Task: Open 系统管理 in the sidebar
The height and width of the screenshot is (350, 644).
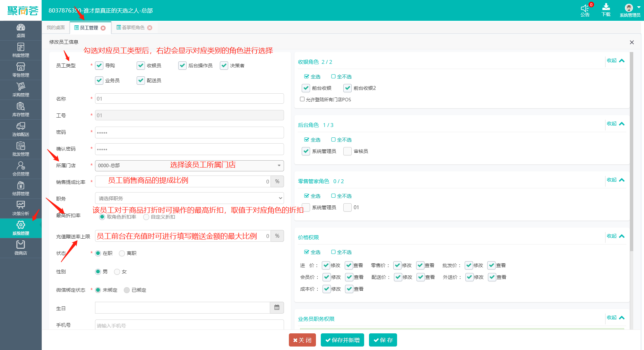Action: 21,228
